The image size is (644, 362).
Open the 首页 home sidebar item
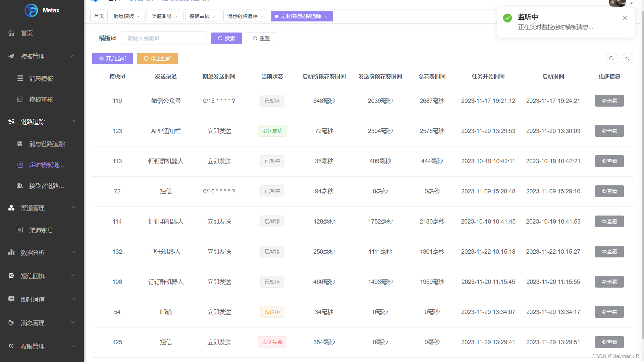42,33
